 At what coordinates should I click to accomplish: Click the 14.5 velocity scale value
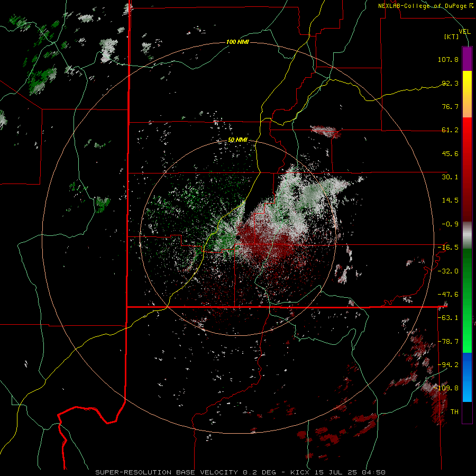[450, 200]
